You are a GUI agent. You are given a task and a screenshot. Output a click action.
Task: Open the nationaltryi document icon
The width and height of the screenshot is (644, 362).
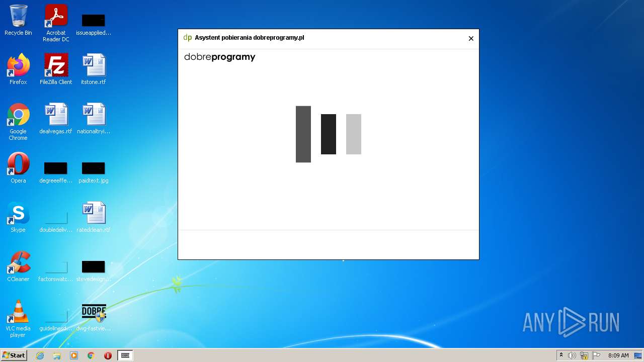94,119
